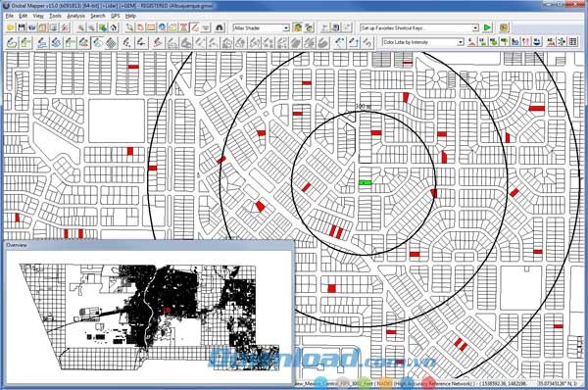588x390 pixels.
Task: Open the GPS menu
Action: click(115, 16)
